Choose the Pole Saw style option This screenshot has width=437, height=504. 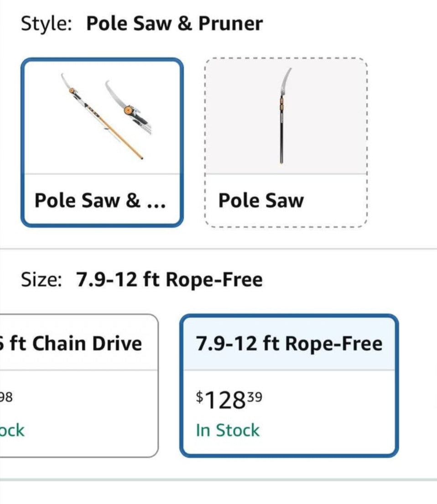286,142
